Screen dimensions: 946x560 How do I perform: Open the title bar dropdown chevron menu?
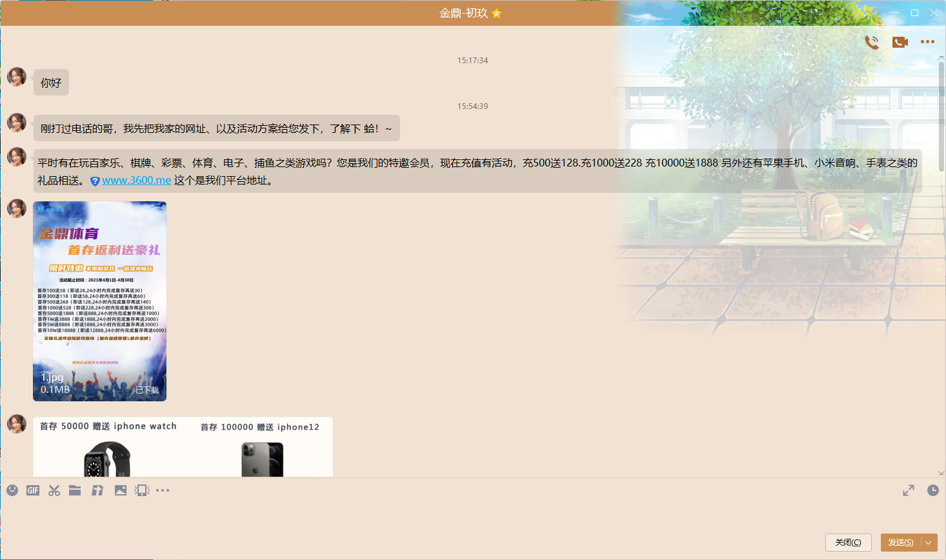pos(874,13)
